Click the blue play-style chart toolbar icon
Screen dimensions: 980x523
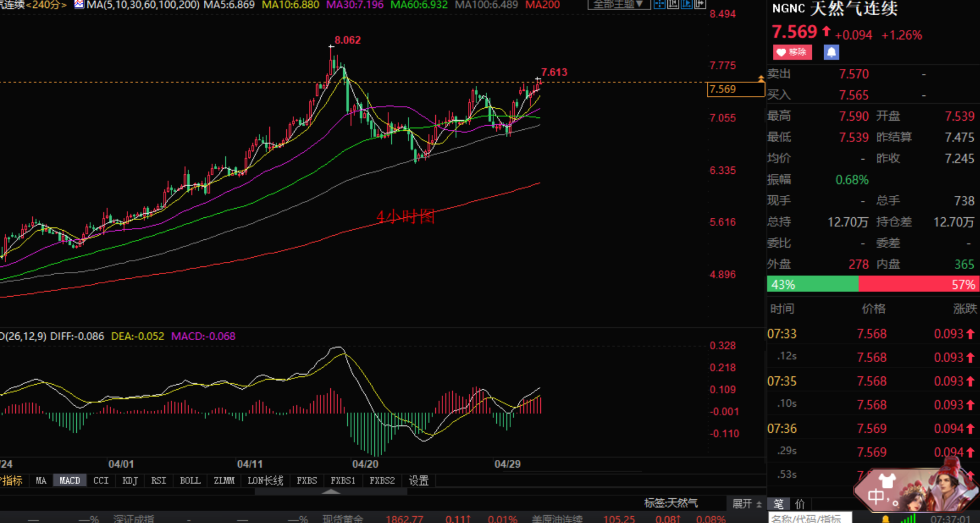pyautogui.click(x=686, y=5)
